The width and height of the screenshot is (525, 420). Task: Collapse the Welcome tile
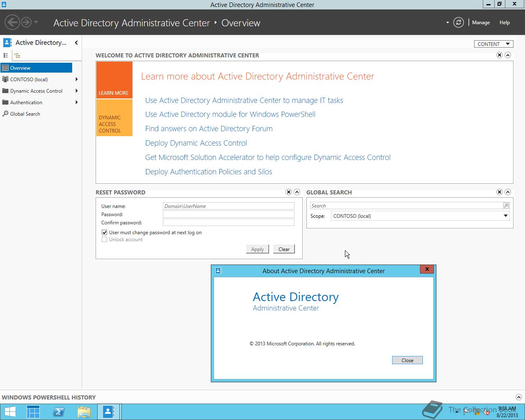(x=508, y=55)
